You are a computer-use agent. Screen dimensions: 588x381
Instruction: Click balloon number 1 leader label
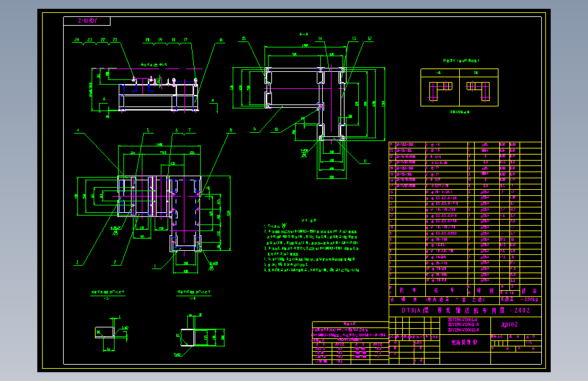click(x=155, y=266)
